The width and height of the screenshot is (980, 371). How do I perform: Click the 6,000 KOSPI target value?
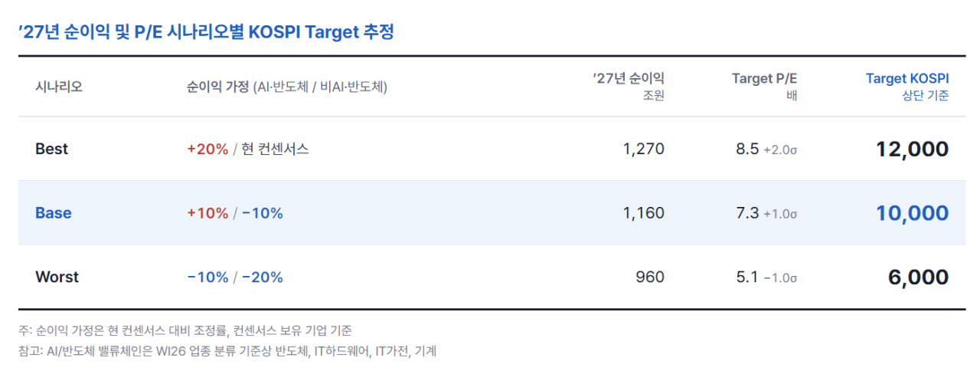918,277
